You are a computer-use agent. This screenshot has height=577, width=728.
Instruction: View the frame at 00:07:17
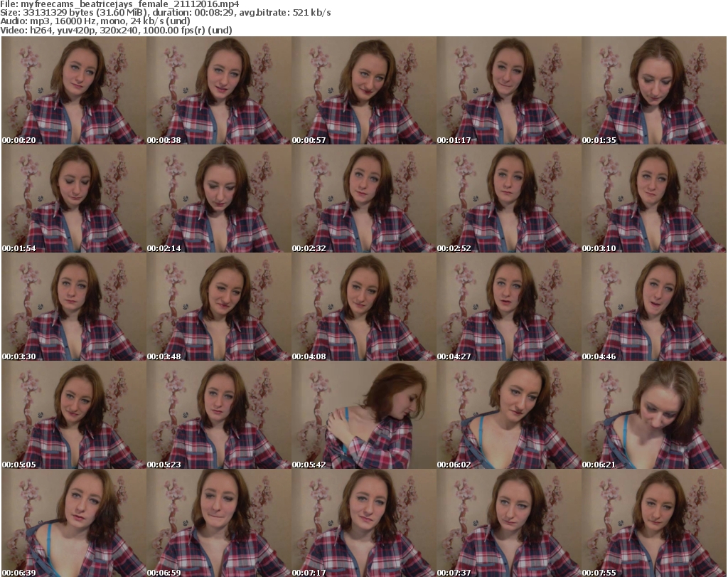pyautogui.click(x=364, y=523)
